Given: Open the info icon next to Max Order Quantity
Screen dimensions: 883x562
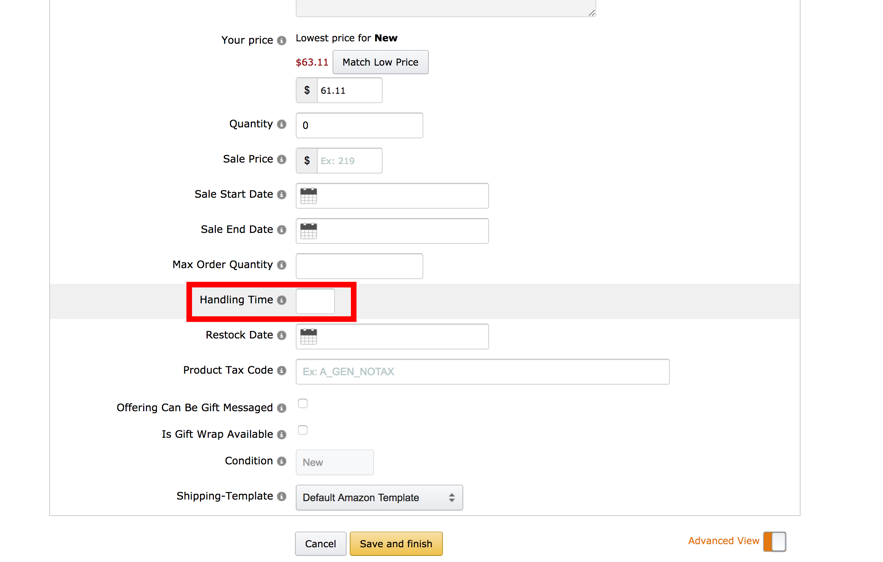Looking at the screenshot, I should pyautogui.click(x=282, y=265).
